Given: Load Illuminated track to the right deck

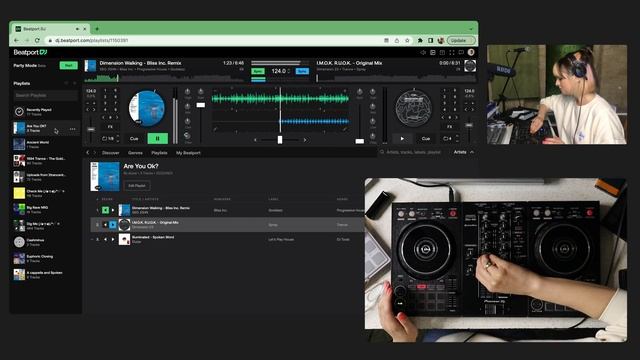Looking at the screenshot, I should pos(113,240).
